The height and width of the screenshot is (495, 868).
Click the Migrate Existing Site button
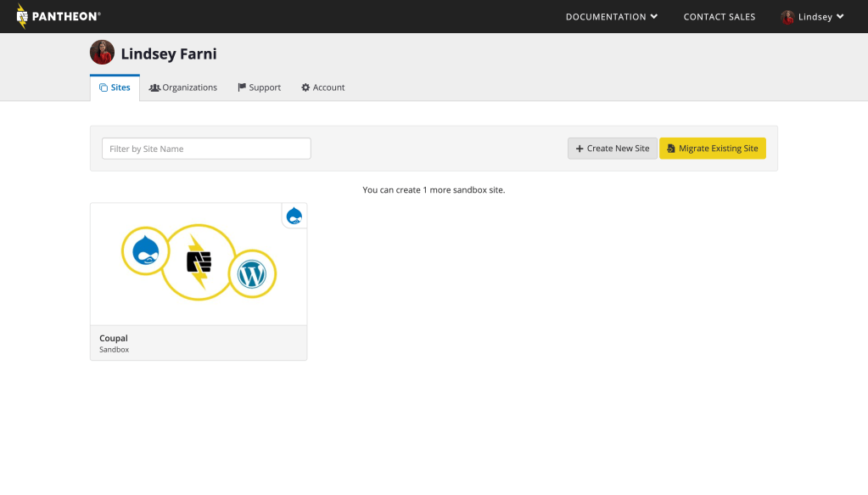(x=712, y=149)
